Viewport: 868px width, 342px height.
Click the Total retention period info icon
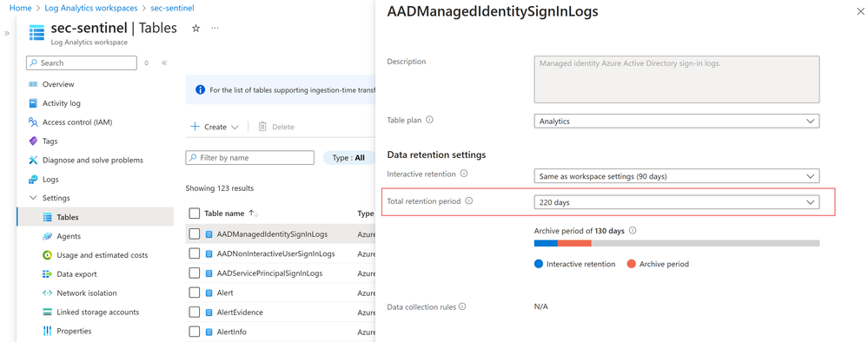click(469, 201)
